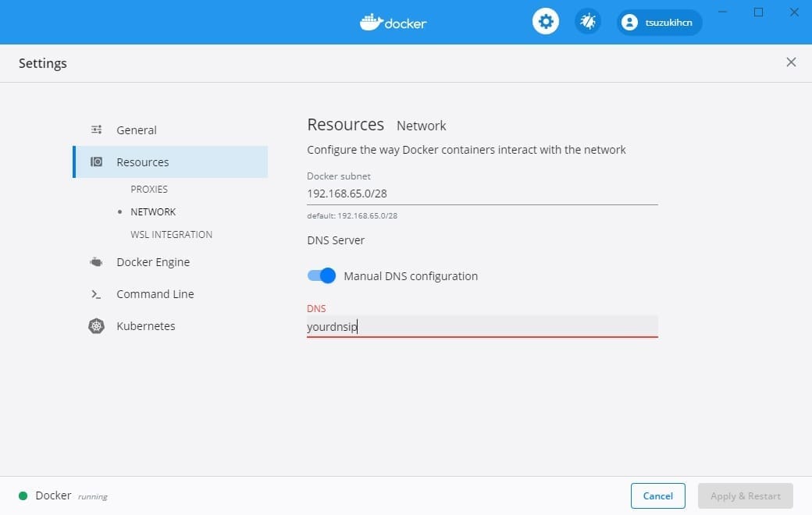Minimize the Docker Desktop window
The height and width of the screenshot is (515, 812).
[723, 12]
